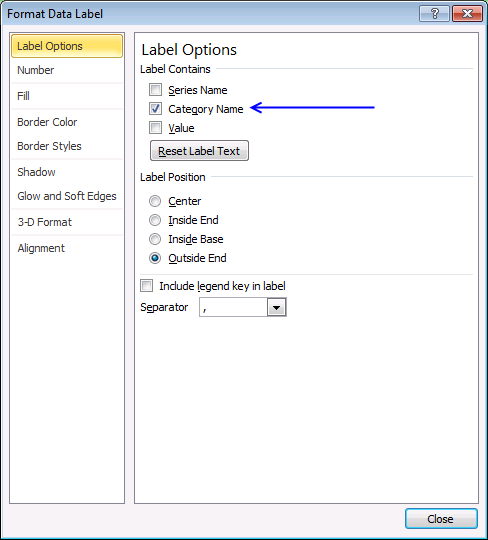Tick the Value checkbox
This screenshot has width=488, height=540.
155,128
